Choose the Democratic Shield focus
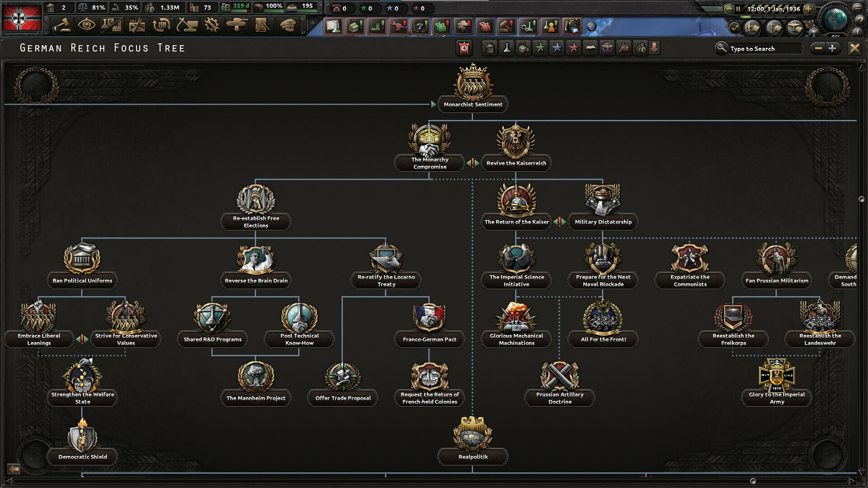The image size is (868, 488). point(82,441)
